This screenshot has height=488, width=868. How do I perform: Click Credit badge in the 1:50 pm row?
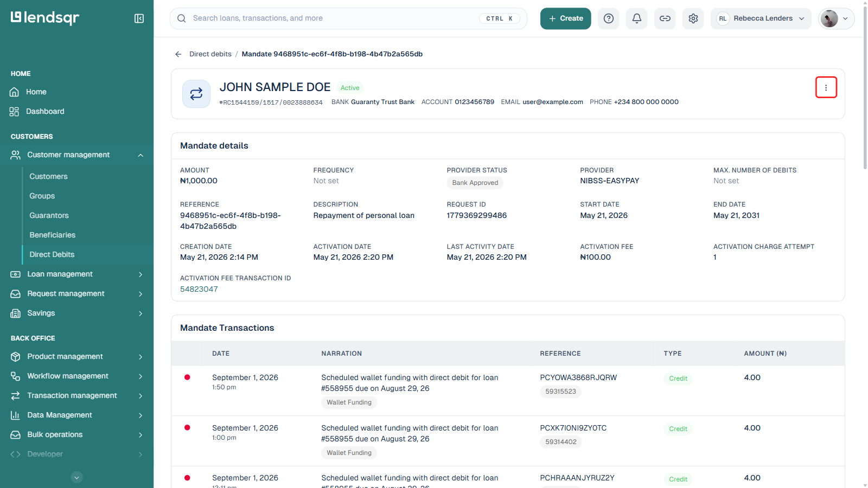tap(678, 378)
